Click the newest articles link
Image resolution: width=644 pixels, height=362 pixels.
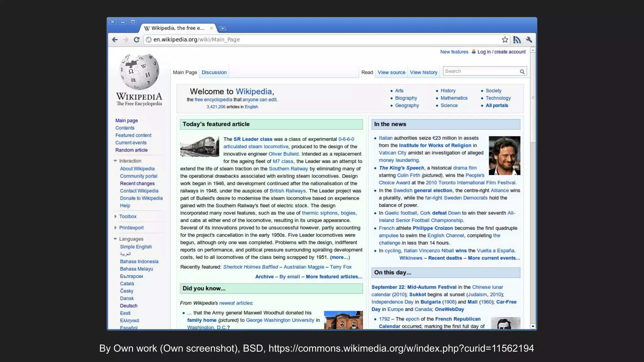tap(236, 303)
